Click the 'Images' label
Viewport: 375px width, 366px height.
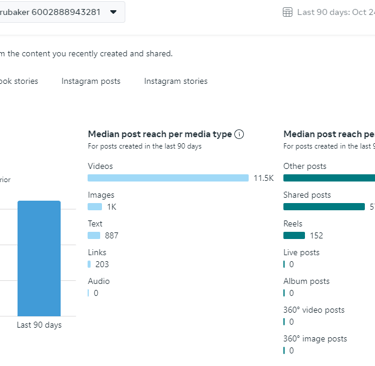click(101, 195)
